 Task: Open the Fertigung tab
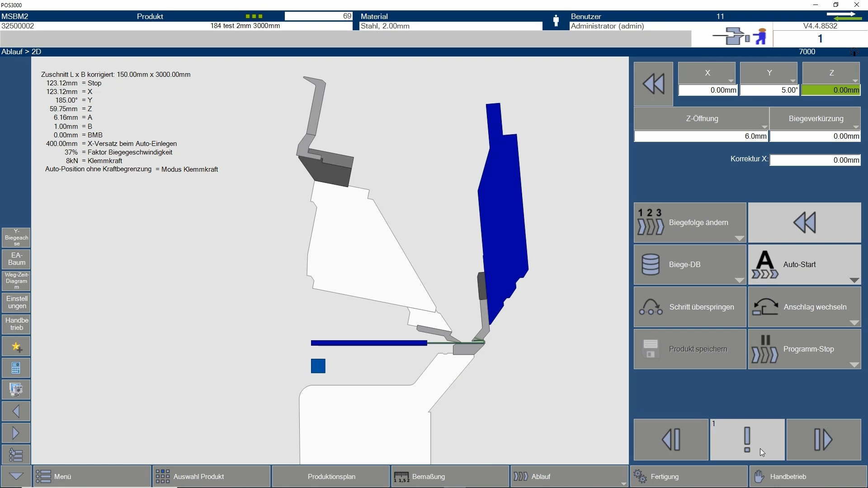[689, 477]
